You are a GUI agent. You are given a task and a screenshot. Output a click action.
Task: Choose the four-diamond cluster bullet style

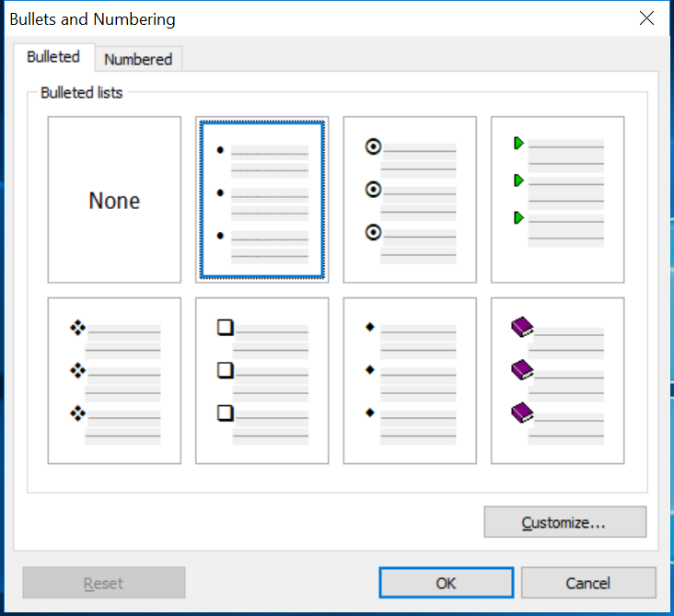click(114, 380)
